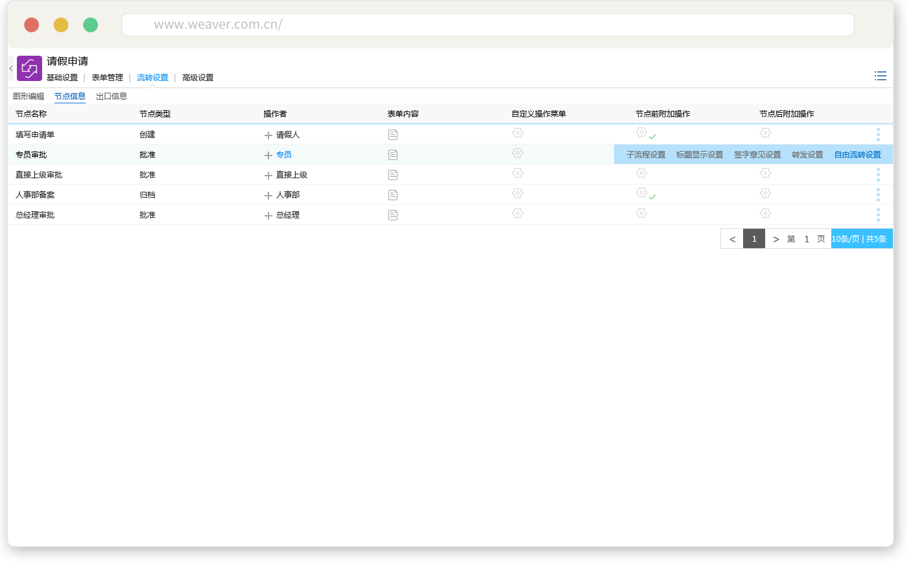Open the 高级设置 menu
Viewport: 924px width, 567px height.
[198, 78]
